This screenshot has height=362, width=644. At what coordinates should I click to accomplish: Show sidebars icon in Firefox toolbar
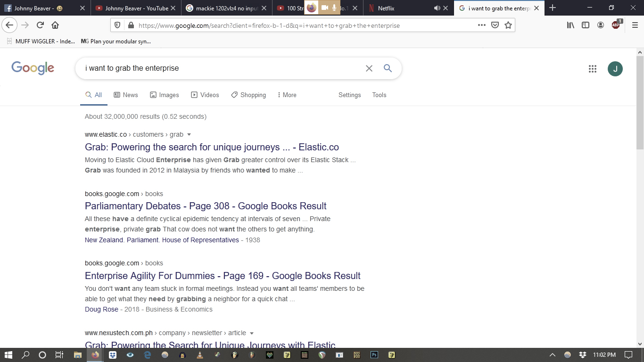pos(586,25)
